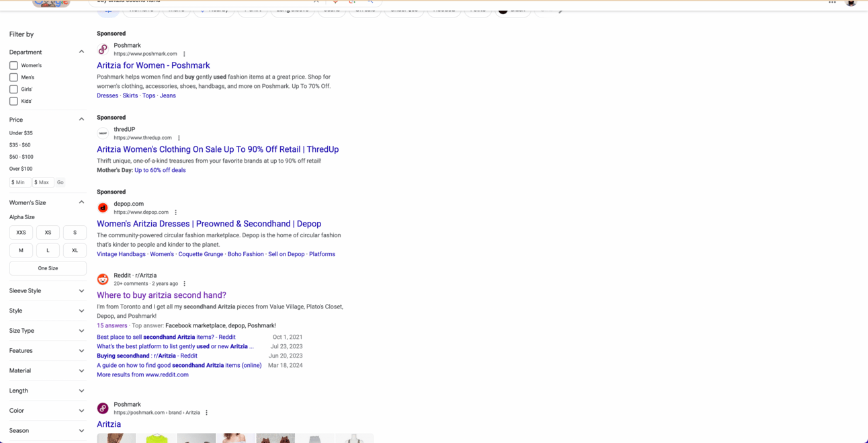The image size is (868, 443).
Task: Click the Go button for price range
Action: (x=60, y=182)
